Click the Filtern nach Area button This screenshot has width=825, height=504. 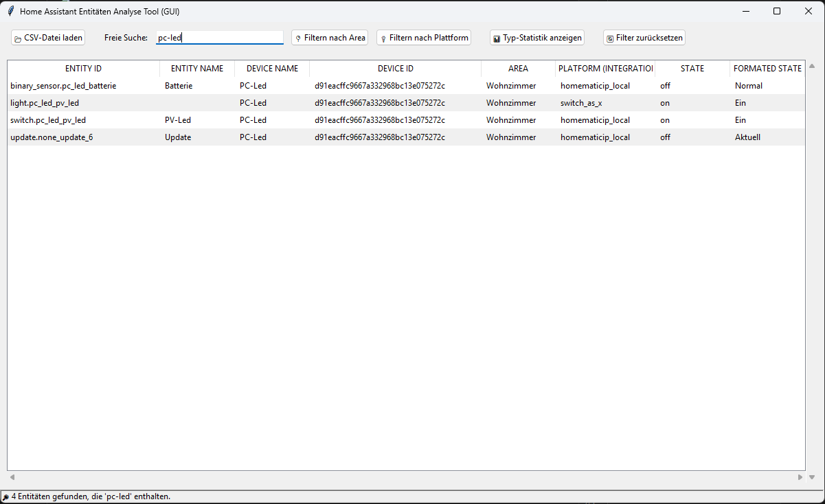pyautogui.click(x=330, y=38)
